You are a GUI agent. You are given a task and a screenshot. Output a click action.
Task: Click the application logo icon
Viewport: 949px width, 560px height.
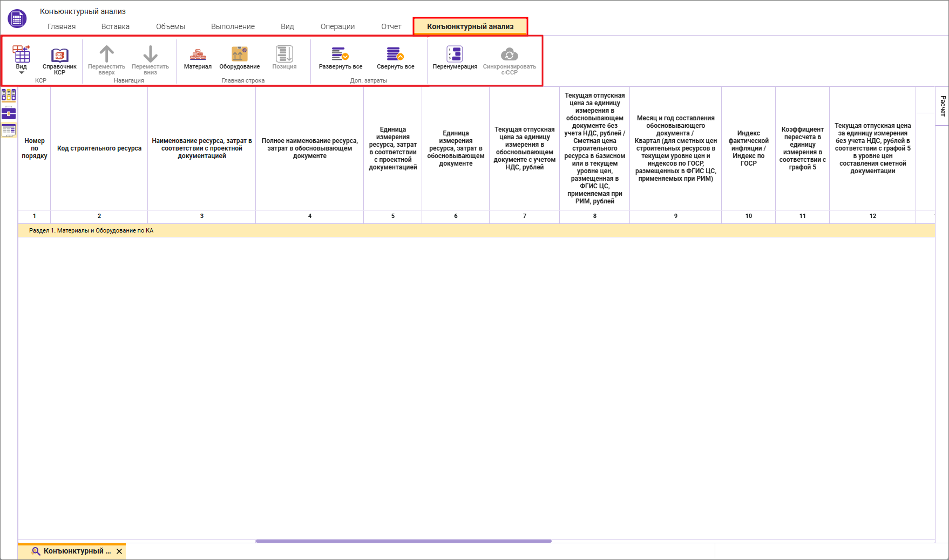tap(17, 19)
